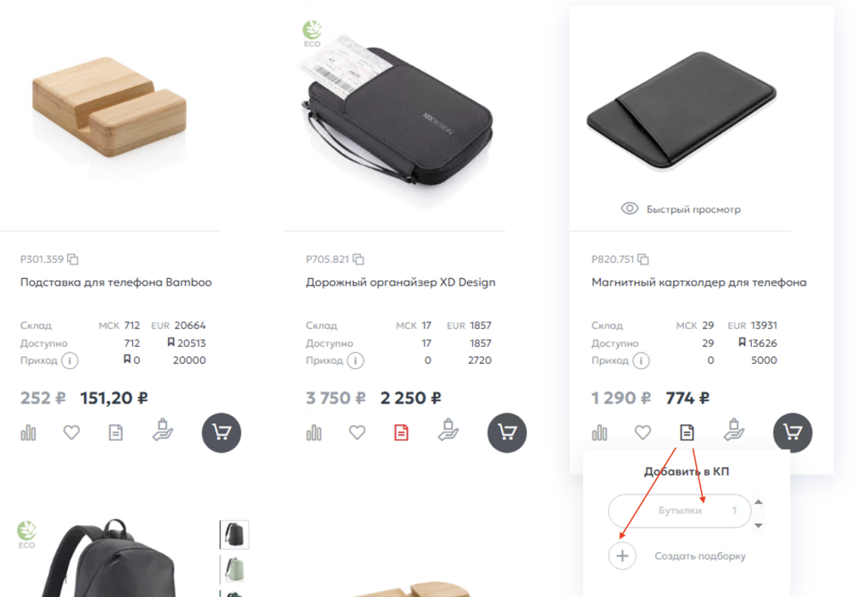Select the Бутылки collection in popup
This screenshot has height=597, width=868.
pos(680,511)
